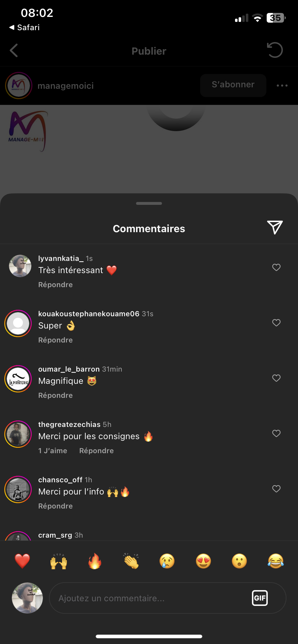Image resolution: width=298 pixels, height=644 pixels.
Task: Tap the S'abonner button
Action: tap(233, 85)
